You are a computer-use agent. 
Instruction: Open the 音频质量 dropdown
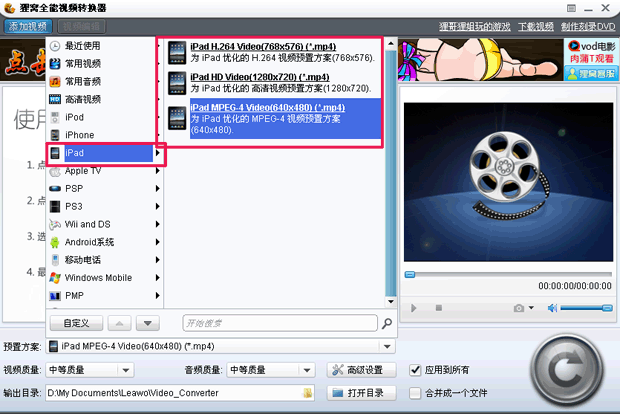pyautogui.click(x=307, y=371)
